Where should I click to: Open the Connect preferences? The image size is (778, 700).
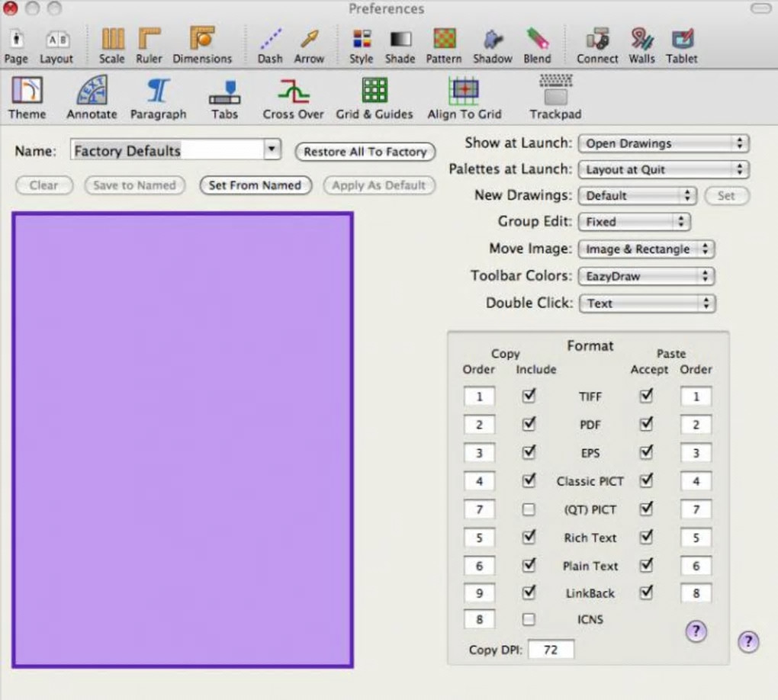(597, 47)
